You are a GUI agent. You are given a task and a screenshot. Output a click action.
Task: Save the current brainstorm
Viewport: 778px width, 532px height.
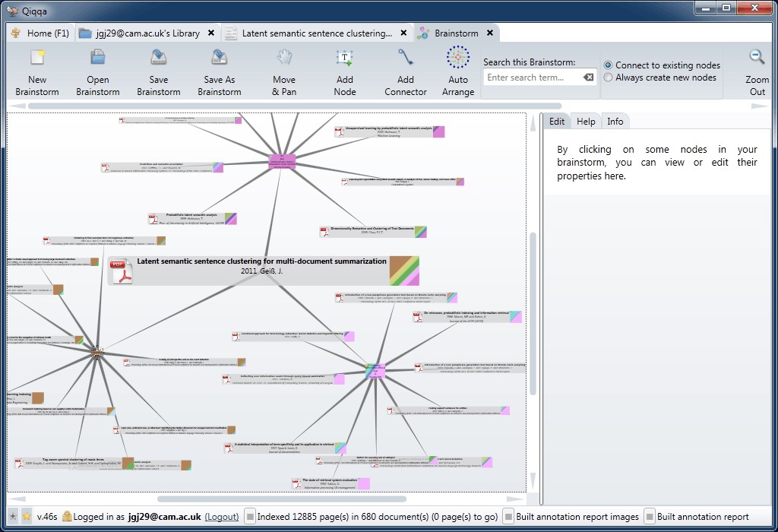click(x=159, y=59)
